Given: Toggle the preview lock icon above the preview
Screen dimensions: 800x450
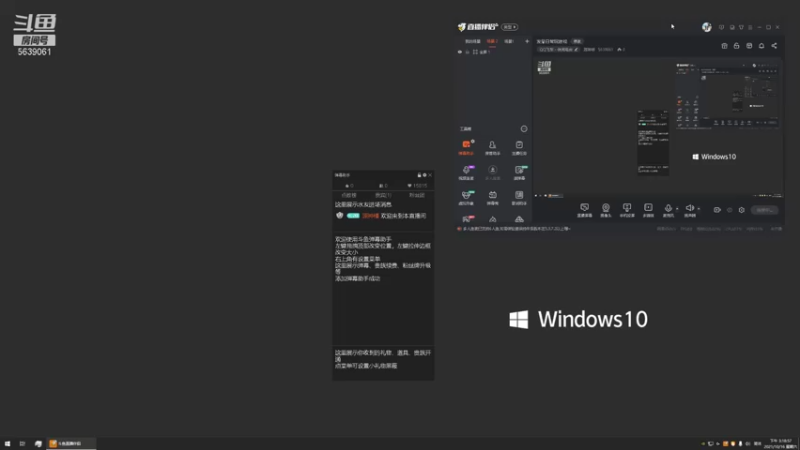Looking at the screenshot, I should 736,46.
